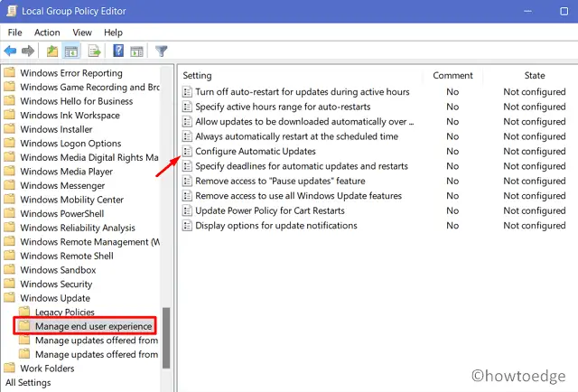This screenshot has width=578, height=392.
Task: Select the Windows Logon Options node
Action: 70,143
